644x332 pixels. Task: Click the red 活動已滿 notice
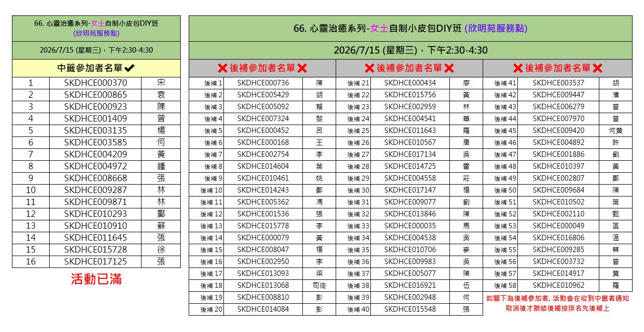pyautogui.click(x=96, y=279)
